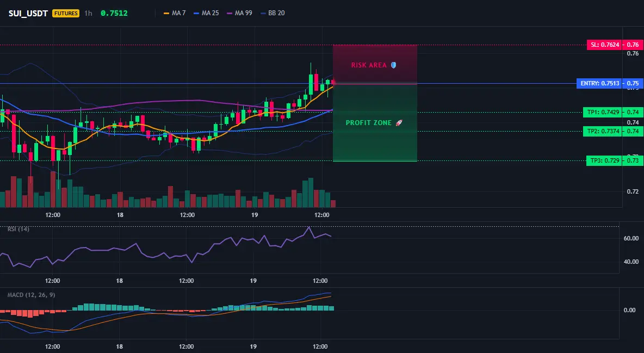Click the ENTRY: 0.7513 price label

[x=599, y=83]
